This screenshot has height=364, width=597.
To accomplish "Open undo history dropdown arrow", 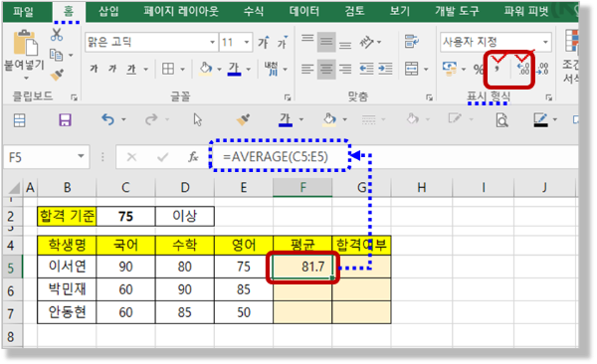I will 123,120.
